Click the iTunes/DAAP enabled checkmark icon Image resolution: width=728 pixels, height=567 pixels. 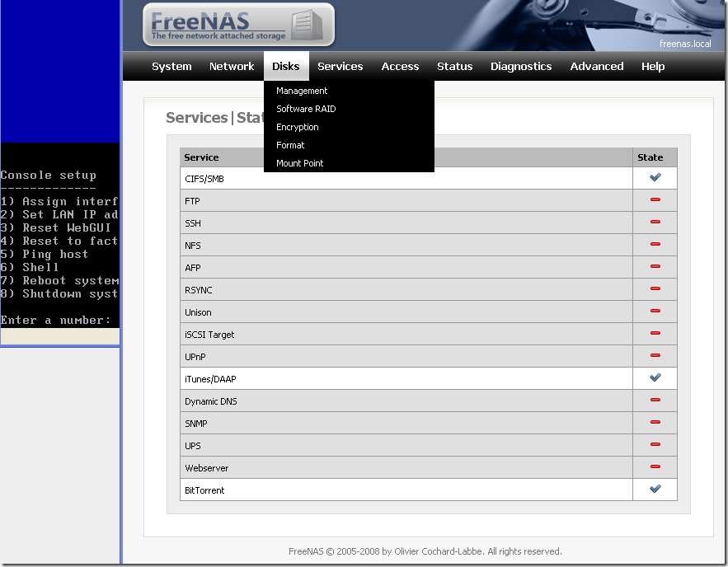655,377
